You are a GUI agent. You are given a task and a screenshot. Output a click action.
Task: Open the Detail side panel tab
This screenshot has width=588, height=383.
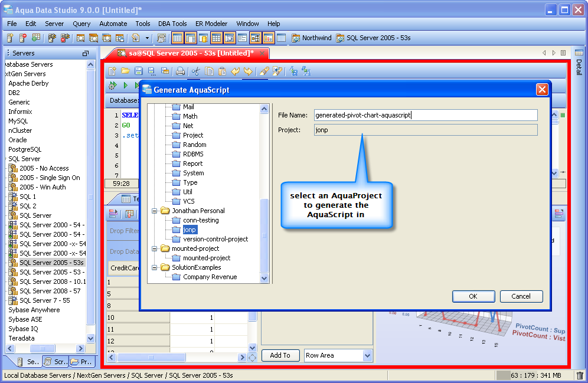tap(579, 63)
